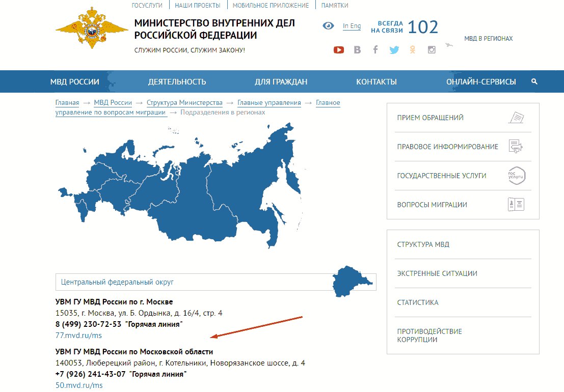The height and width of the screenshot is (392, 564).
Task: Open the Для граждан menu
Action: click(281, 81)
